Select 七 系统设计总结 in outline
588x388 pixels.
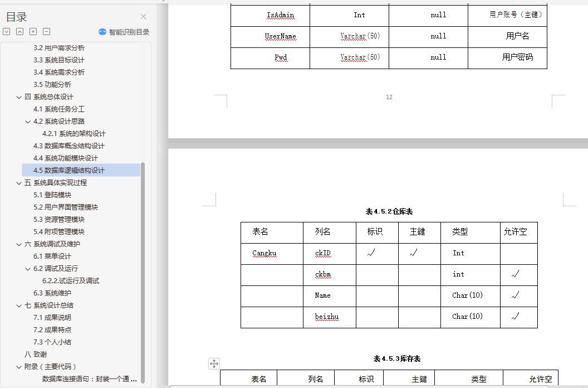(49, 305)
